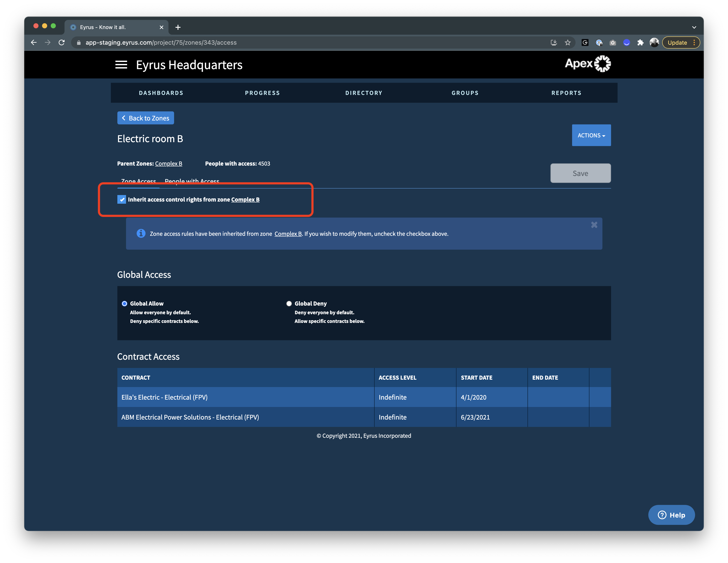Click the Chrome Update button

click(x=677, y=42)
